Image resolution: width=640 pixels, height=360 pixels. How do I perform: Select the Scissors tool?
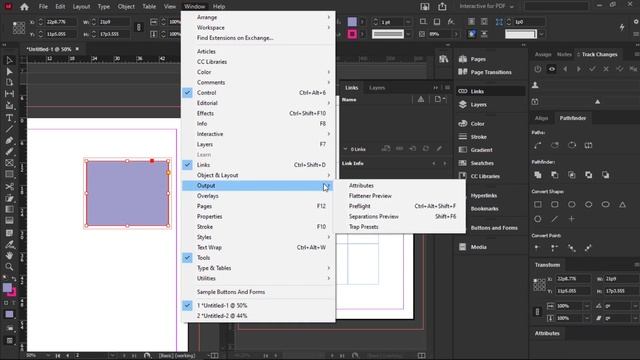click(9, 187)
